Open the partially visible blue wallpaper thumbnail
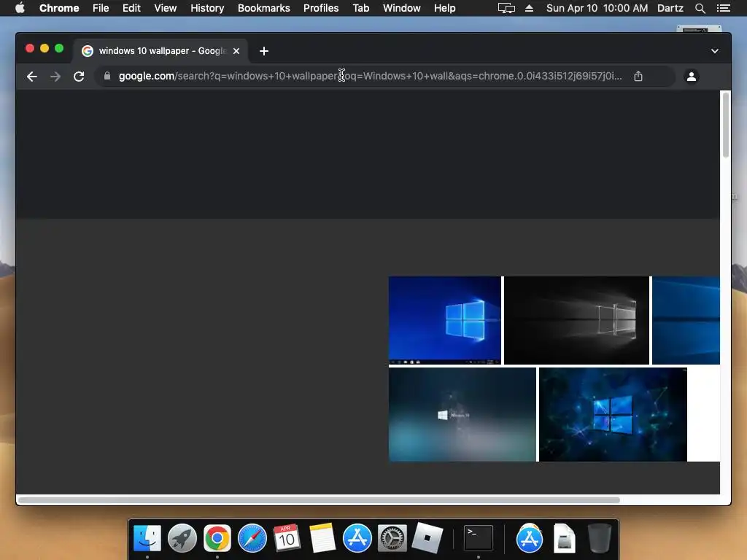747x560 pixels. pyautogui.click(x=686, y=321)
